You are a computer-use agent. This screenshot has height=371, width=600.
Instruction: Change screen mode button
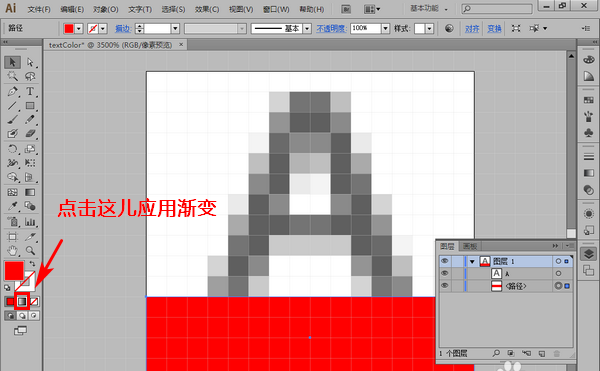point(20,330)
